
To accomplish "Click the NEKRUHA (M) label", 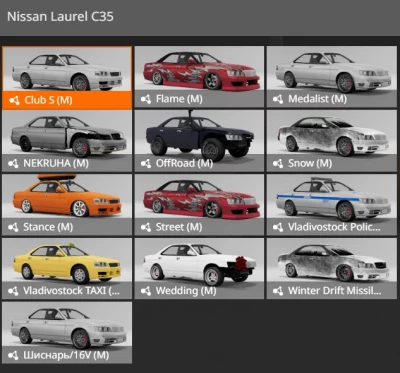I will 56,164.
